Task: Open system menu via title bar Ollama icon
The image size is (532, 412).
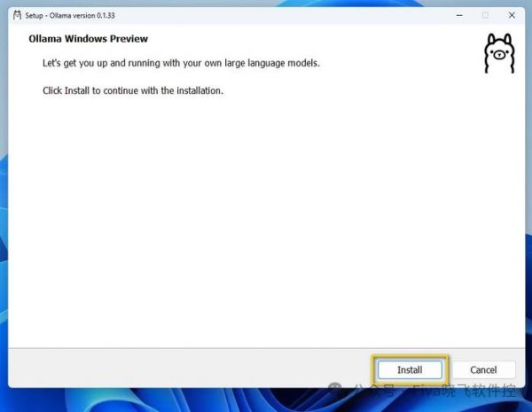Action: [17, 15]
